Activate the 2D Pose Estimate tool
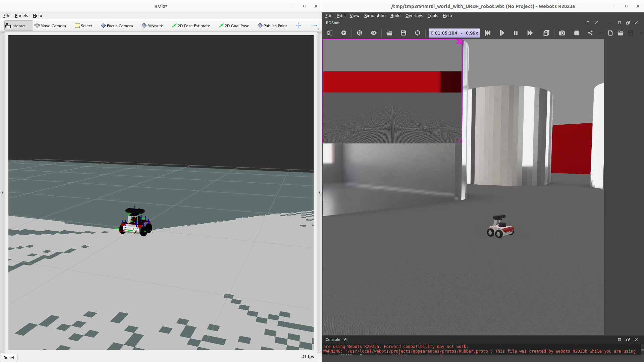Screen dimensions: 644x362 pyautogui.click(x=191, y=25)
